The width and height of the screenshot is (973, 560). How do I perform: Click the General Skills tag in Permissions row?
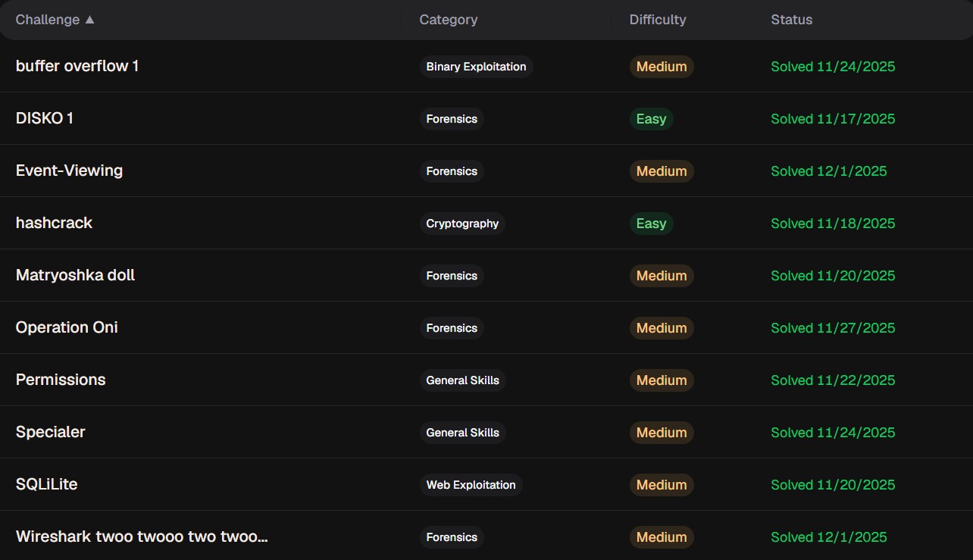pos(462,380)
